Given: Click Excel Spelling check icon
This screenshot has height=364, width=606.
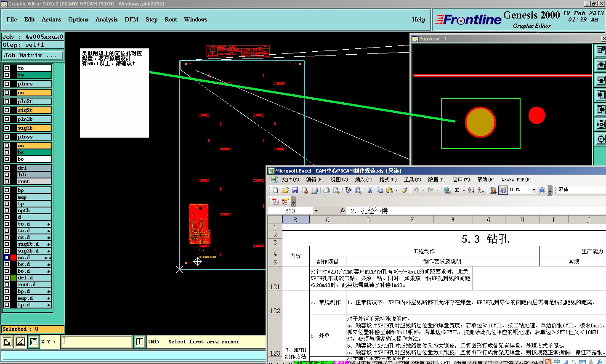Looking at the screenshot, I should [x=348, y=190].
